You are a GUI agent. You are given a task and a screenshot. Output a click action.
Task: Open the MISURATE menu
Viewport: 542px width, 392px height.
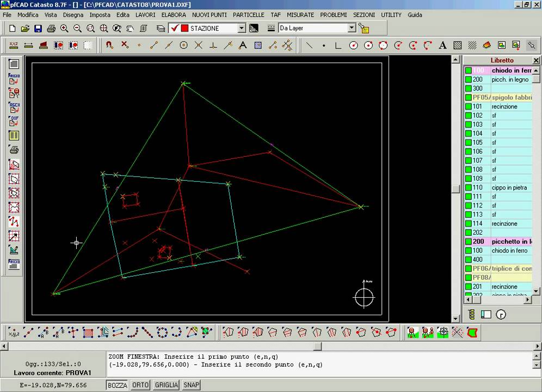300,15
